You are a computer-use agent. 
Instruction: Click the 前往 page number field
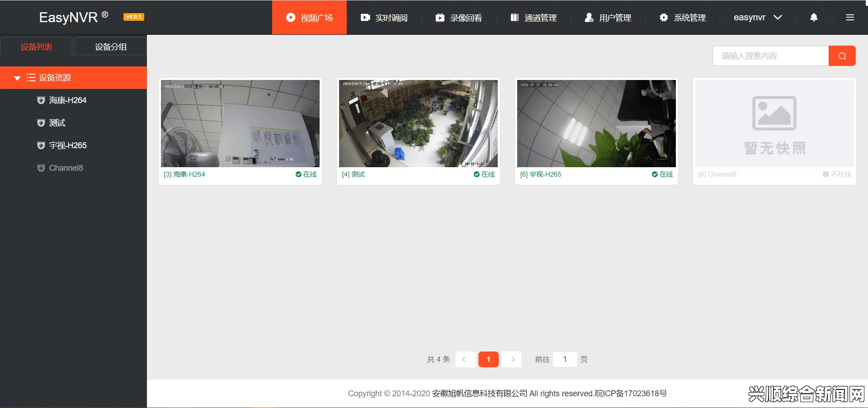pyautogui.click(x=565, y=359)
